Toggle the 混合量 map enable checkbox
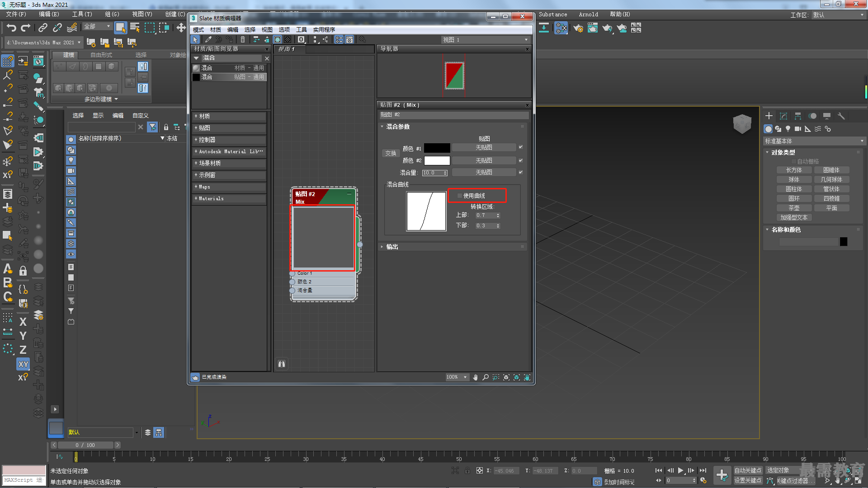868x488 pixels. [521, 172]
